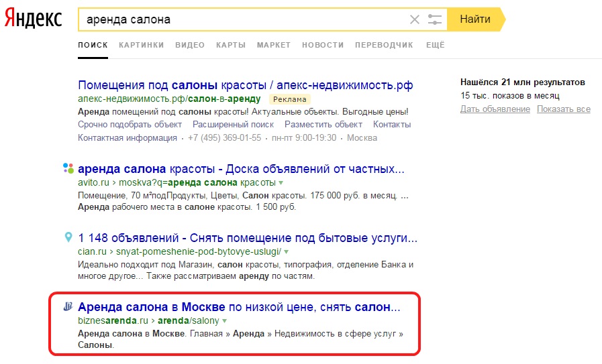Open Контактная информация link
The height and width of the screenshot is (364, 602).
(128, 137)
